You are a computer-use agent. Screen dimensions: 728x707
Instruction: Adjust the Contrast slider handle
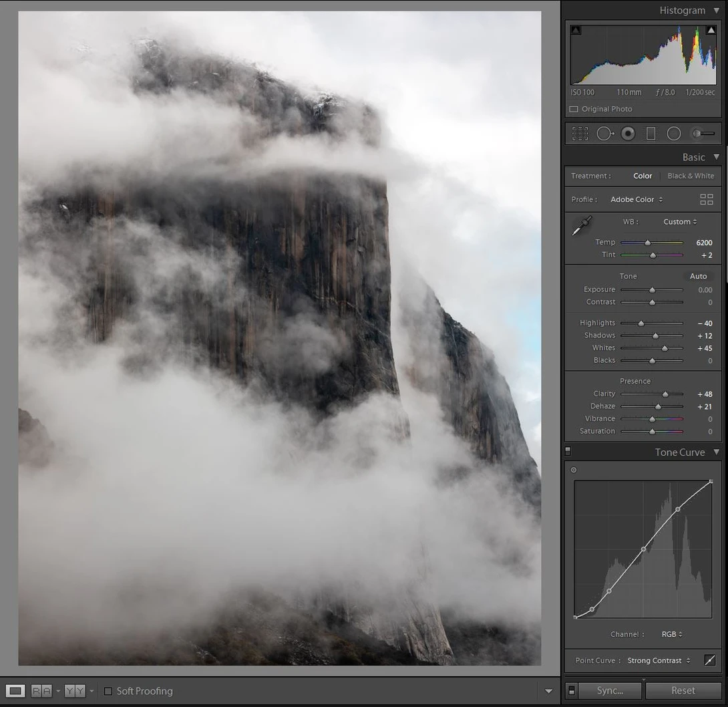point(652,303)
